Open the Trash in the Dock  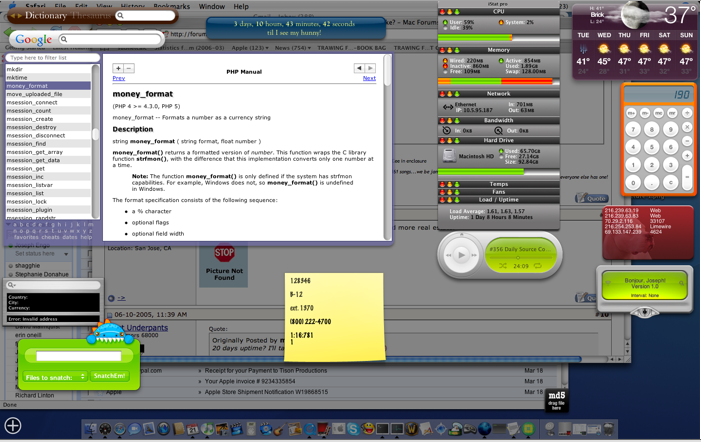pyautogui.click(x=608, y=429)
